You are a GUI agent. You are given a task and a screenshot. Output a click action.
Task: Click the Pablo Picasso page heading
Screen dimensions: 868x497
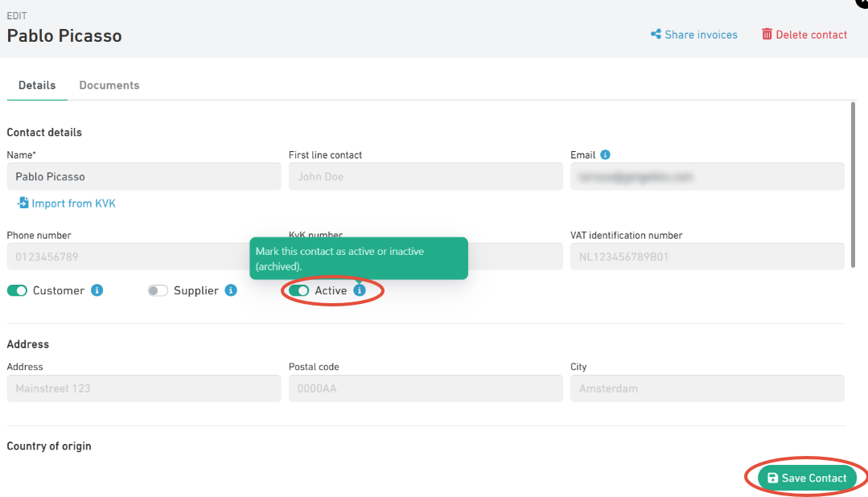(64, 36)
